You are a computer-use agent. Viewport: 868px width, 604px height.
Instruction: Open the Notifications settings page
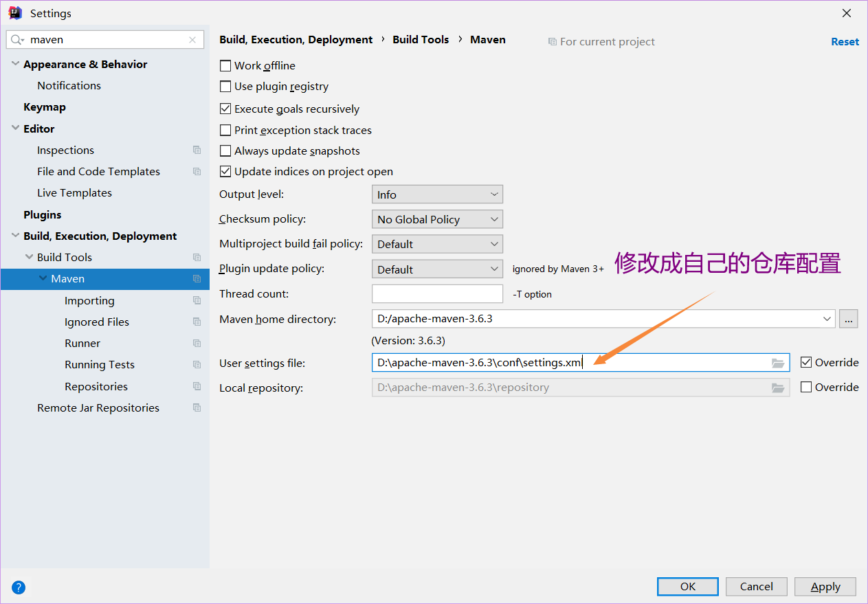pos(69,85)
